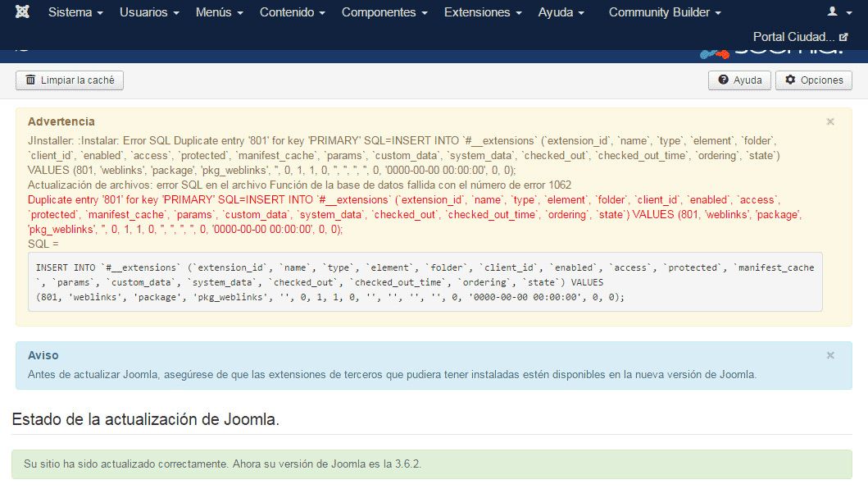The image size is (868, 498).
Task: Close the Aviso notice alert
Action: pyautogui.click(x=830, y=355)
